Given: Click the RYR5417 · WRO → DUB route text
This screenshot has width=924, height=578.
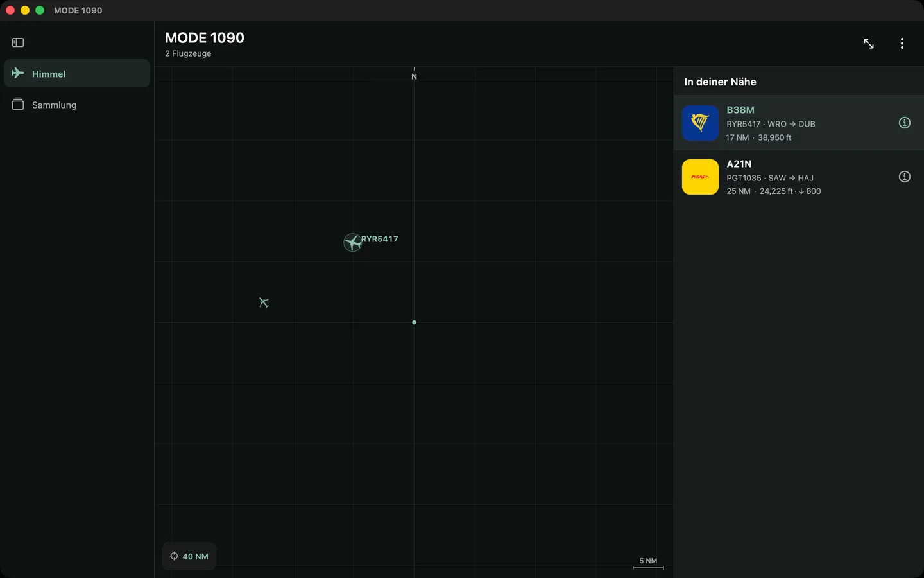Looking at the screenshot, I should coord(771,124).
